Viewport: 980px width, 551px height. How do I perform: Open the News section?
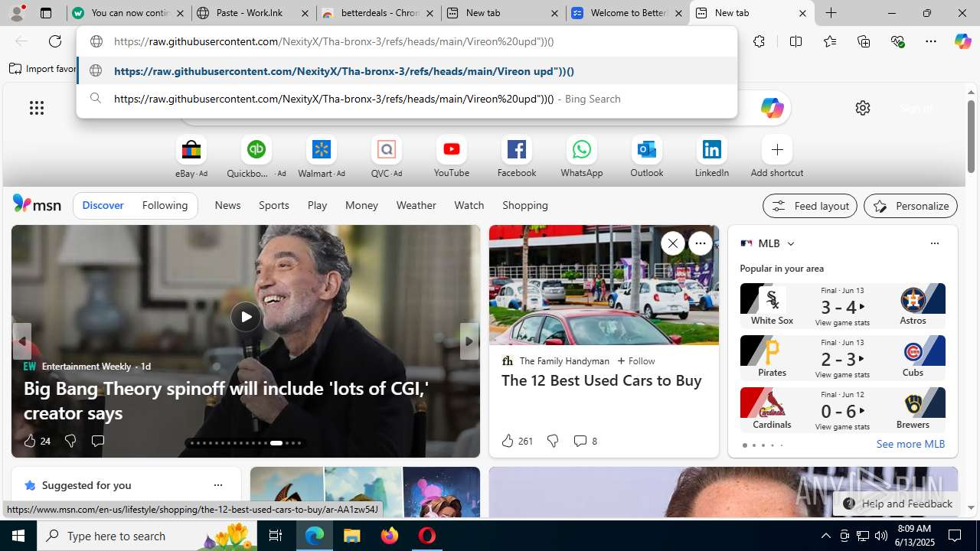227,205
